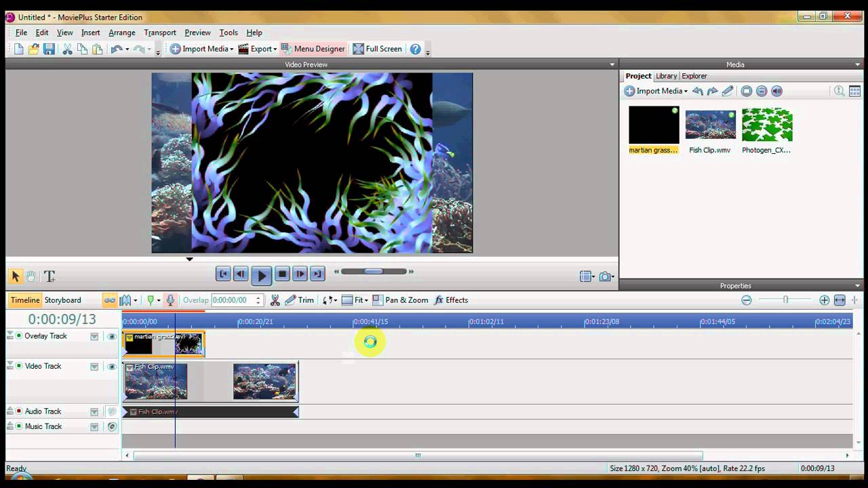Switch to the Storyboard tab

[62, 300]
